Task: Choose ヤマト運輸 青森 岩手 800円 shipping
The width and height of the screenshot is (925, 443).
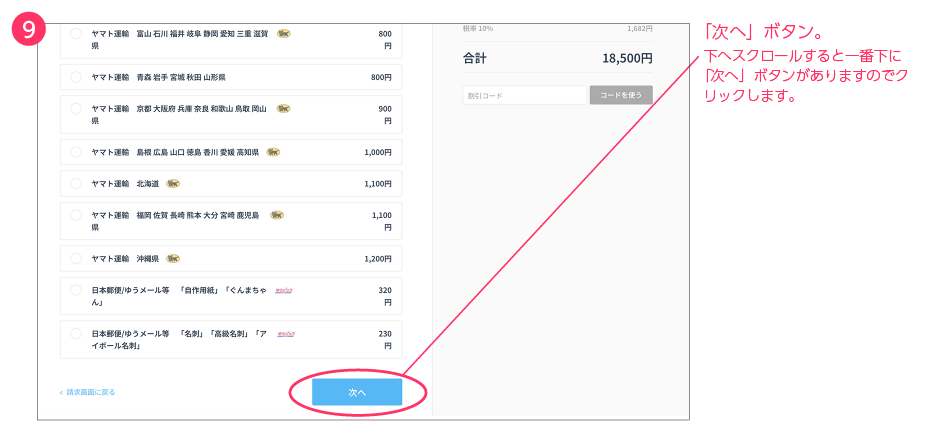Action: click(x=77, y=77)
